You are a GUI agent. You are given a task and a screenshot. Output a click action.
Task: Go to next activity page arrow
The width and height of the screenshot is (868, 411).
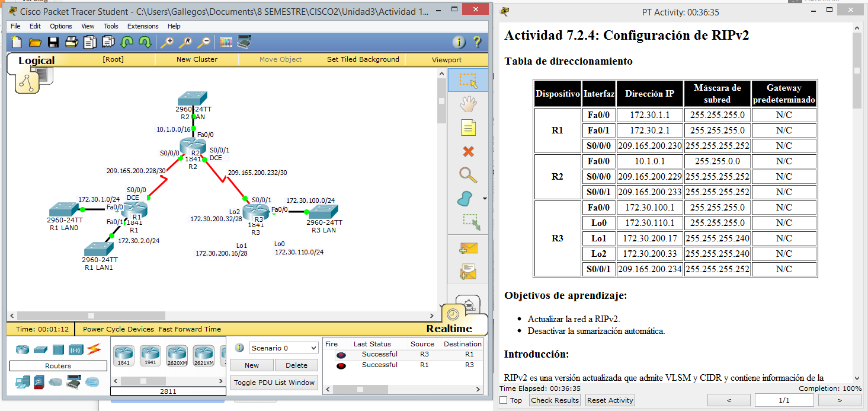coord(840,400)
